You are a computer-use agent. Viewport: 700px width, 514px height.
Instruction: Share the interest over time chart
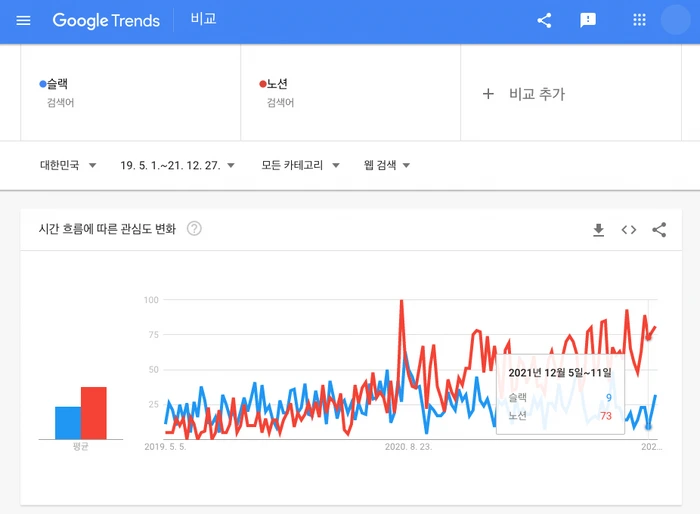[659, 230]
